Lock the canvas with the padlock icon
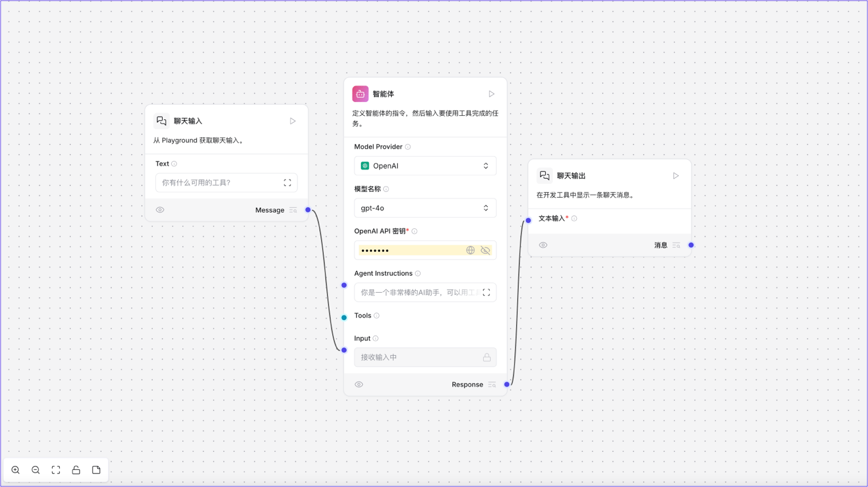 76,470
